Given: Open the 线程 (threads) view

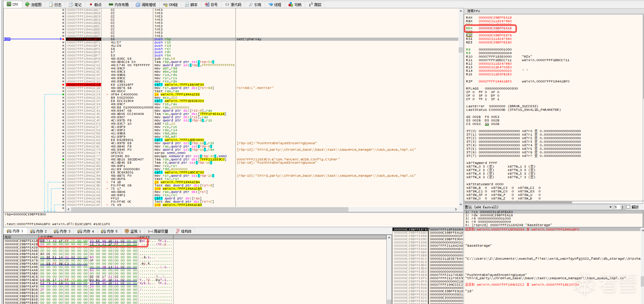Looking at the screenshot, I should coord(275,5).
